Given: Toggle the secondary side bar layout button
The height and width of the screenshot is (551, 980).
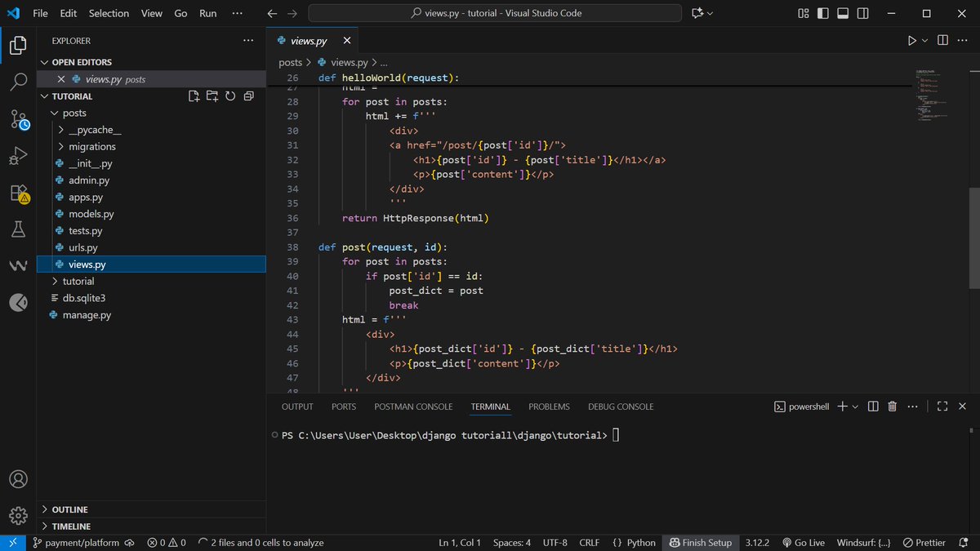Looking at the screenshot, I should pos(862,13).
